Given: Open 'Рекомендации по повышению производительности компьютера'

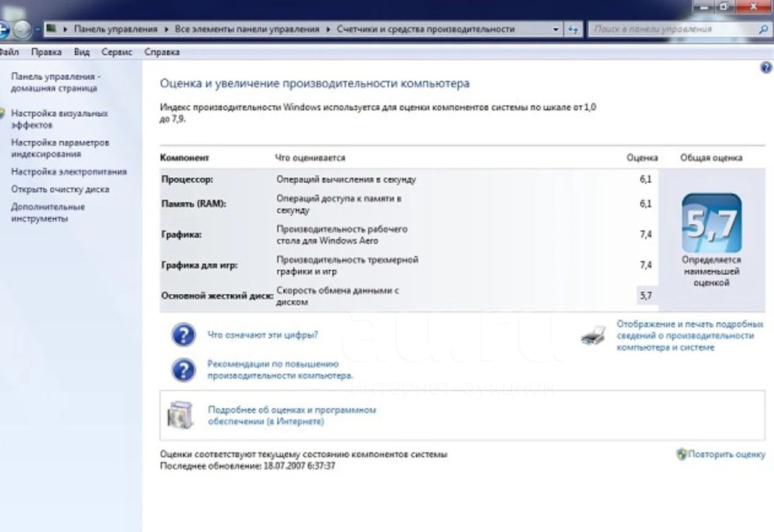Looking at the screenshot, I should pos(280,370).
